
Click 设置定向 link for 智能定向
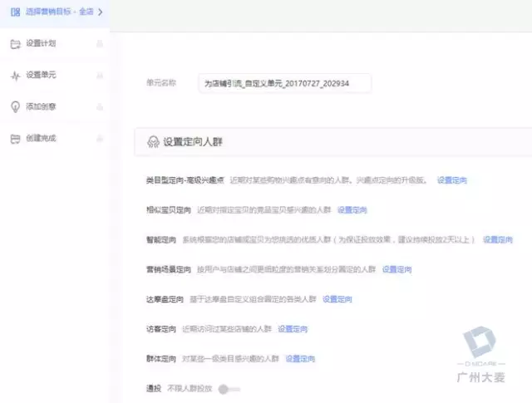click(497, 239)
